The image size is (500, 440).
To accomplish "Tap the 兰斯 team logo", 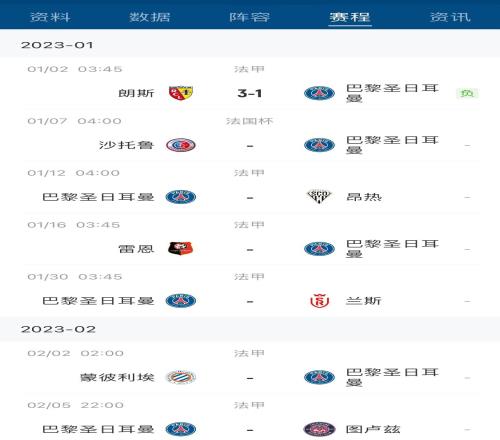I will coord(319,301).
